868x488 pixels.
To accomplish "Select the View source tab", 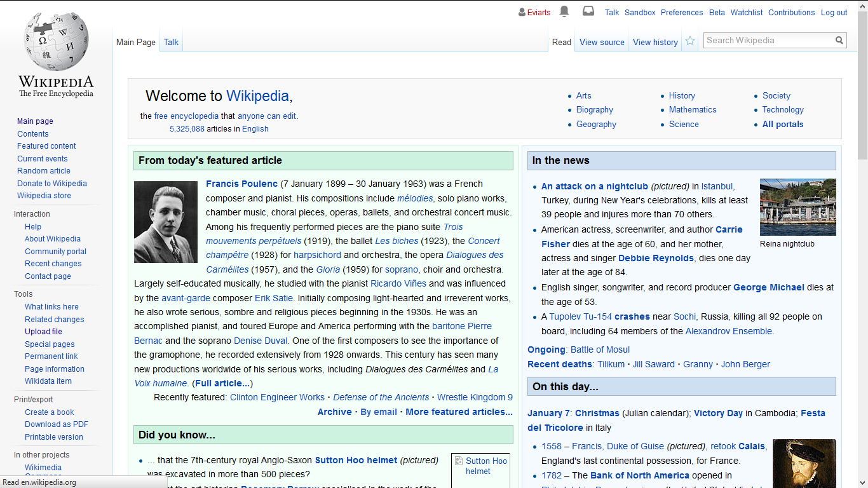I will tap(602, 43).
